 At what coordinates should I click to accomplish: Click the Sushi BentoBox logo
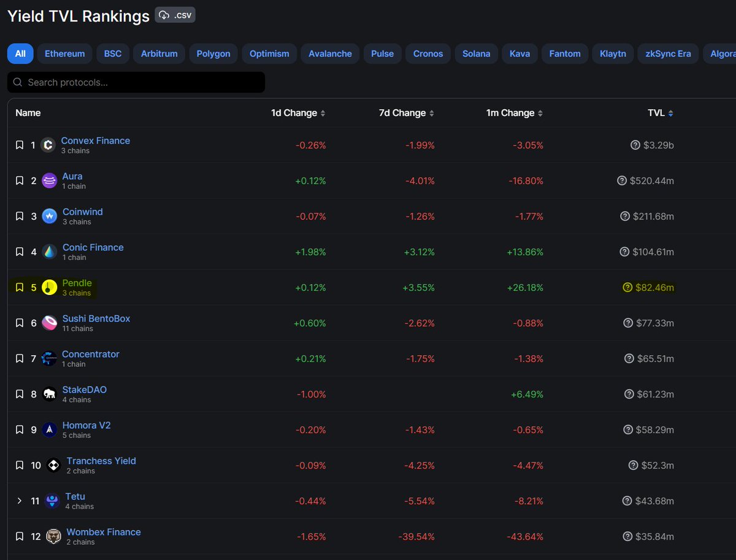pyautogui.click(x=50, y=323)
